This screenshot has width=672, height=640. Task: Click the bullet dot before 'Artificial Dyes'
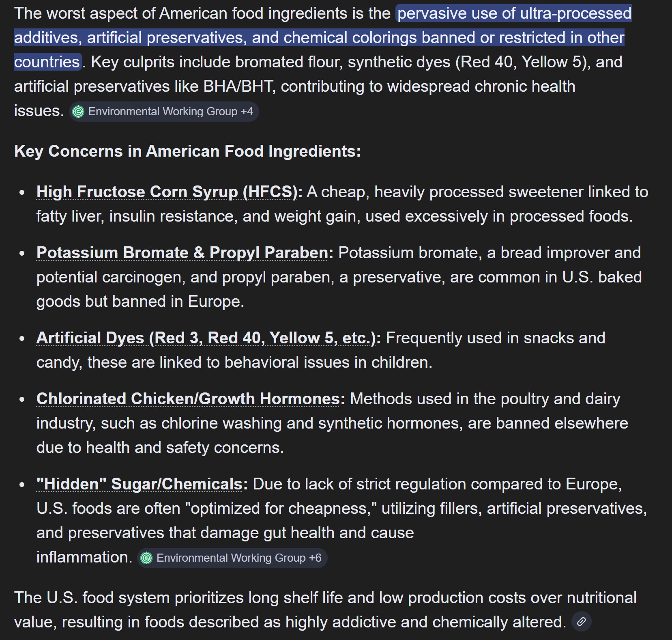[x=22, y=338]
